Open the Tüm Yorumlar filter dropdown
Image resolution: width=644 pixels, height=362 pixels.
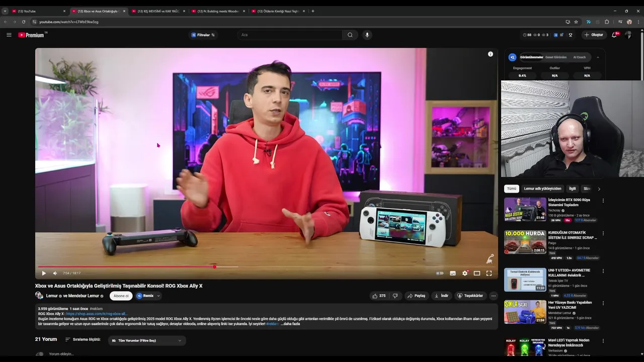(147, 340)
